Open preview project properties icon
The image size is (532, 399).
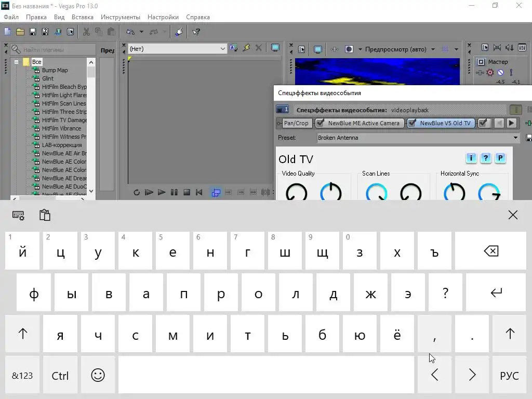(302, 49)
